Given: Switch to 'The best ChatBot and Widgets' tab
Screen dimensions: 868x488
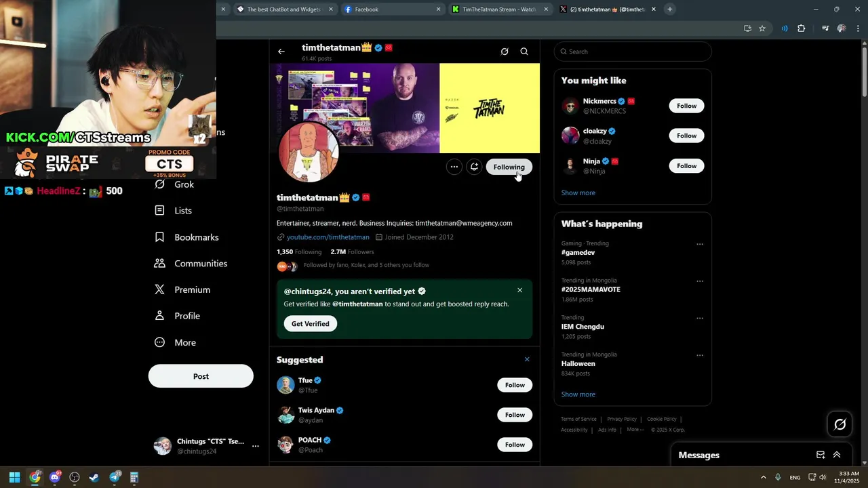Looking at the screenshot, I should 285,9.
